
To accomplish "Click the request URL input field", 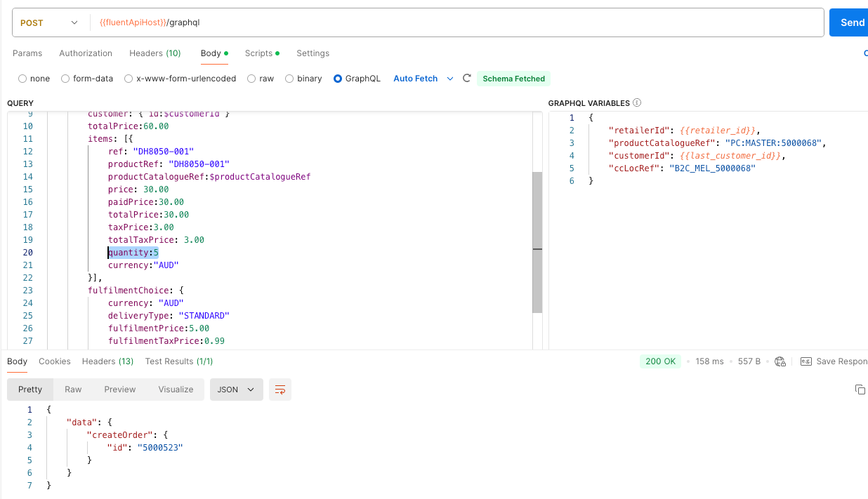I will pyautogui.click(x=456, y=22).
